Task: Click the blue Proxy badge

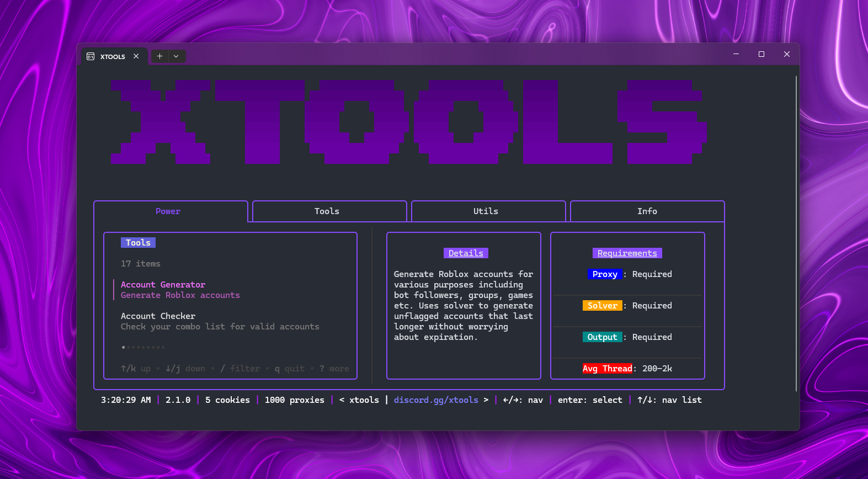Action: coord(605,274)
